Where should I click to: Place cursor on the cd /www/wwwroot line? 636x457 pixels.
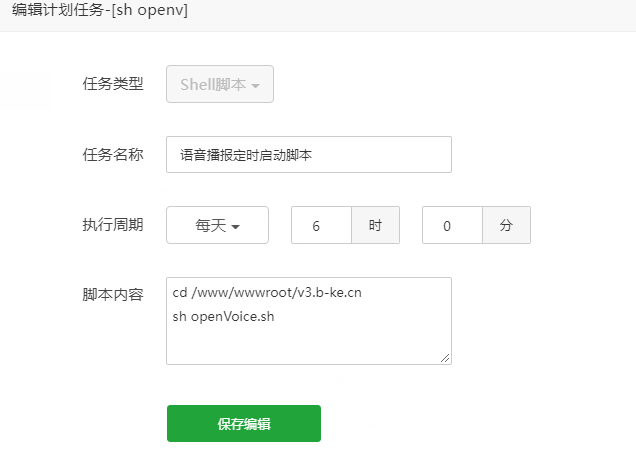267,292
